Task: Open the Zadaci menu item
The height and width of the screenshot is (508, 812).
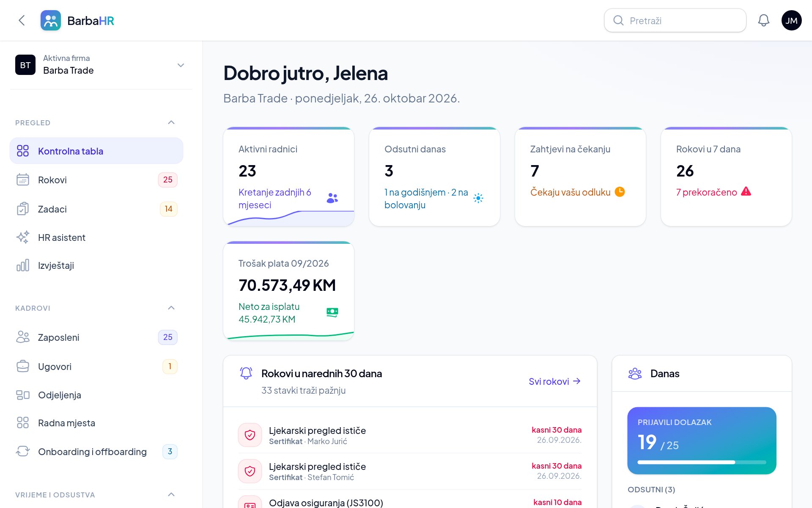Action: [x=96, y=209]
